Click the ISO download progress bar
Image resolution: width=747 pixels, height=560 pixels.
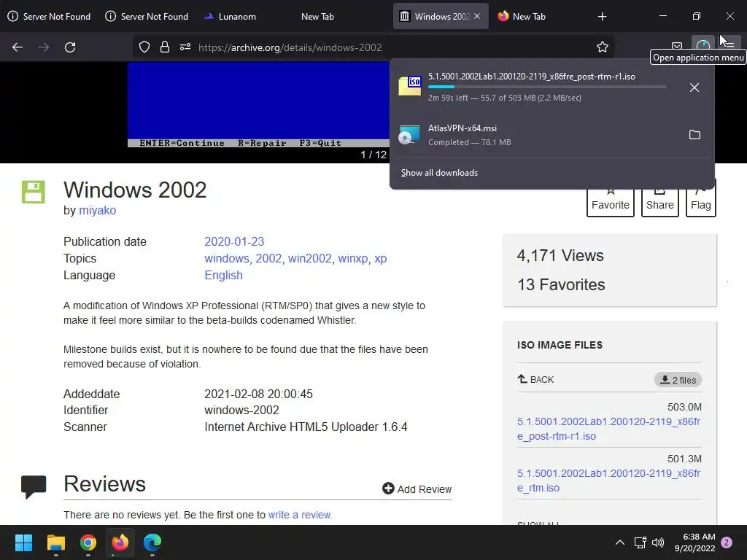point(547,87)
